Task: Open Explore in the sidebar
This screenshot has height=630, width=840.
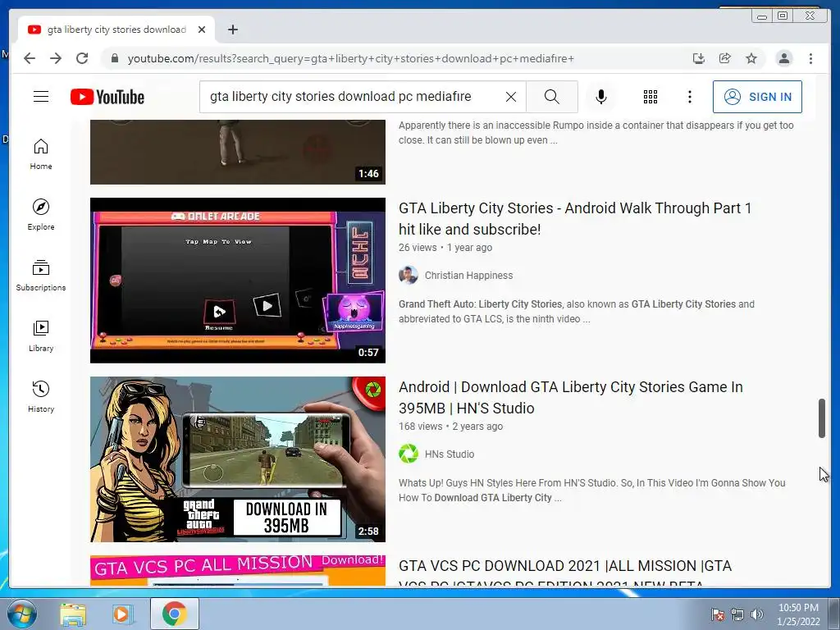Action: click(41, 215)
